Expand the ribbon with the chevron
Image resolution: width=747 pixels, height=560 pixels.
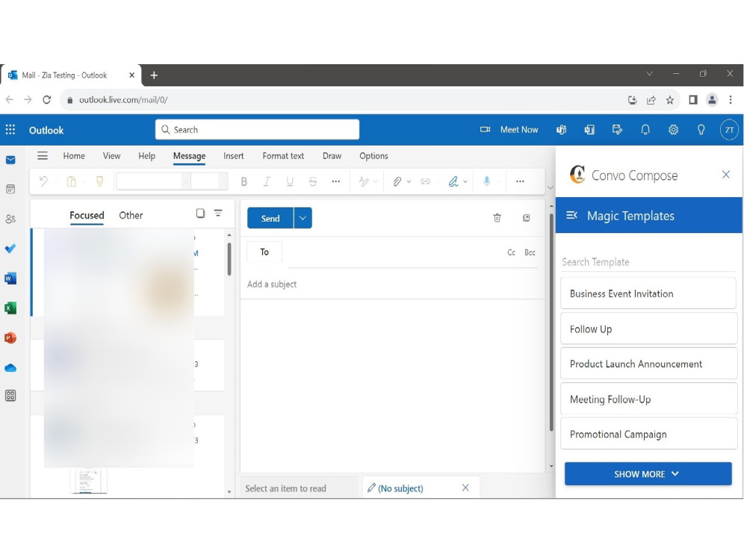(551, 187)
